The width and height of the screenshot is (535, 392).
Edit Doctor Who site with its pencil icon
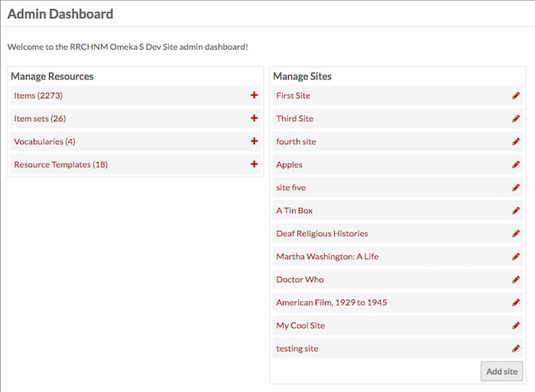(x=516, y=280)
